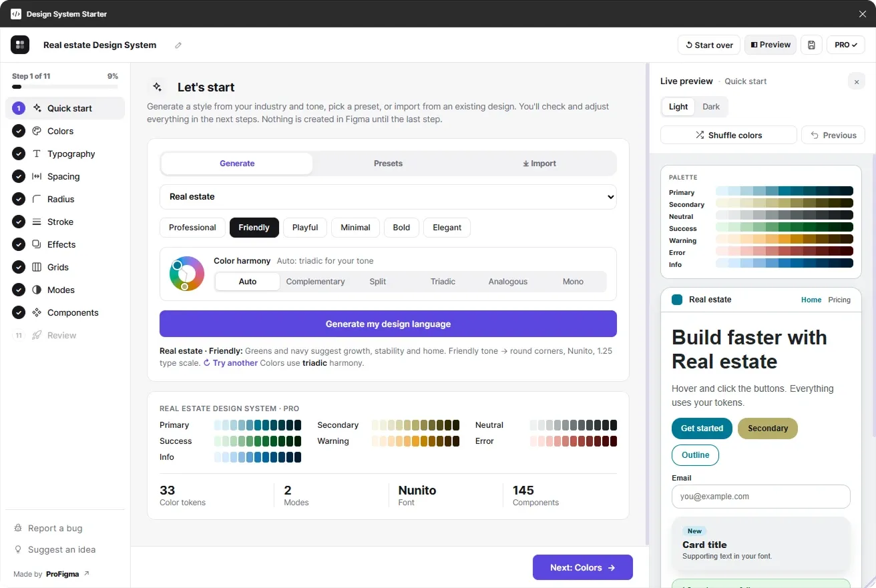Screen dimensions: 876x588
Task: Click the Next: Colors button
Action: coord(583,567)
